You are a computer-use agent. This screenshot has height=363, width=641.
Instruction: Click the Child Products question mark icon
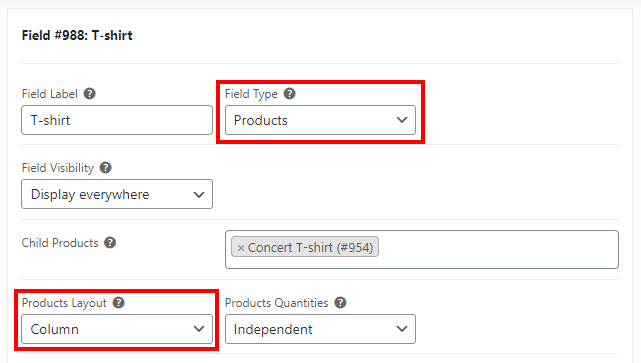tap(110, 242)
